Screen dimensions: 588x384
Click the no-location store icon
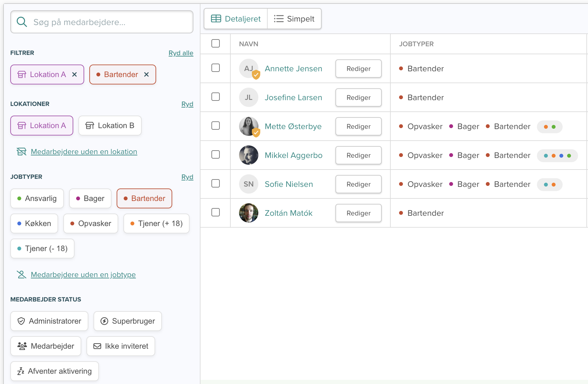tap(22, 152)
